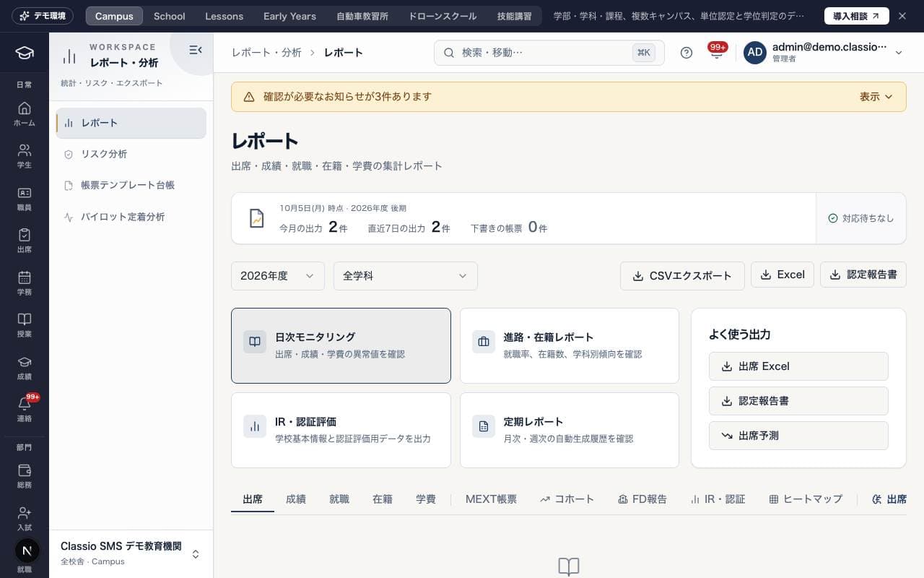Screen dimensions: 924x578
Task: Select the コホート tab
Action: point(567,499)
